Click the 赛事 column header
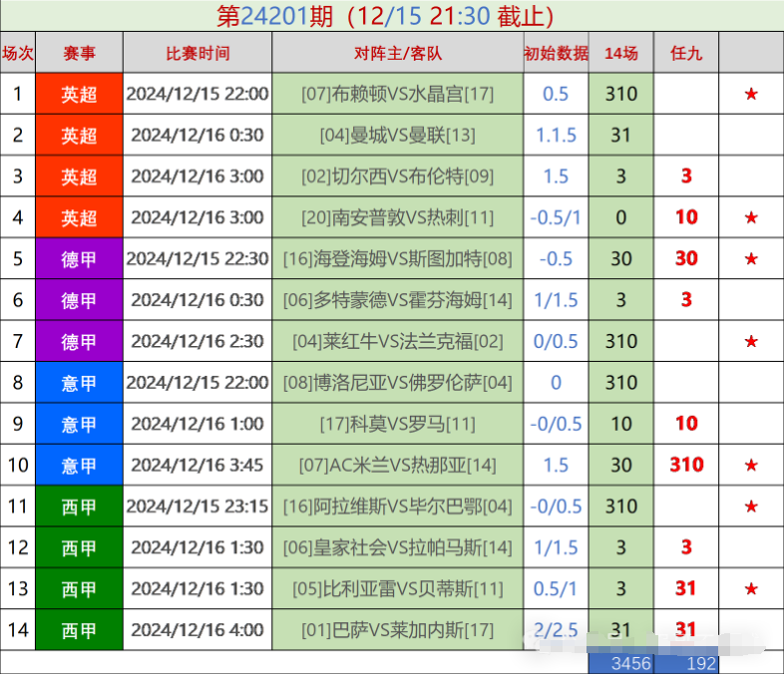This screenshot has height=674, width=784. coord(79,53)
